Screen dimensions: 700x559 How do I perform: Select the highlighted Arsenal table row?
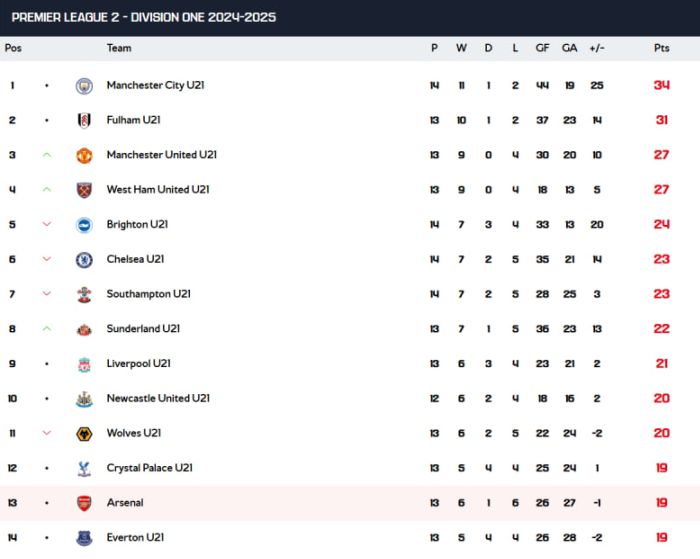(x=350, y=503)
